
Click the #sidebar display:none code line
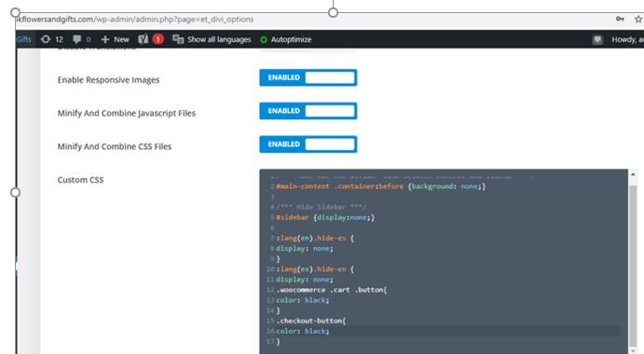(x=325, y=217)
